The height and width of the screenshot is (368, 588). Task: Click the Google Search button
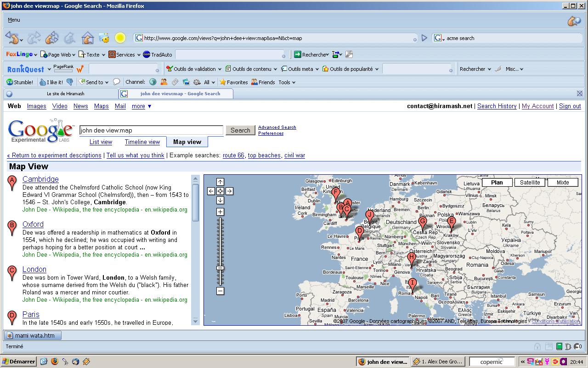(x=240, y=130)
